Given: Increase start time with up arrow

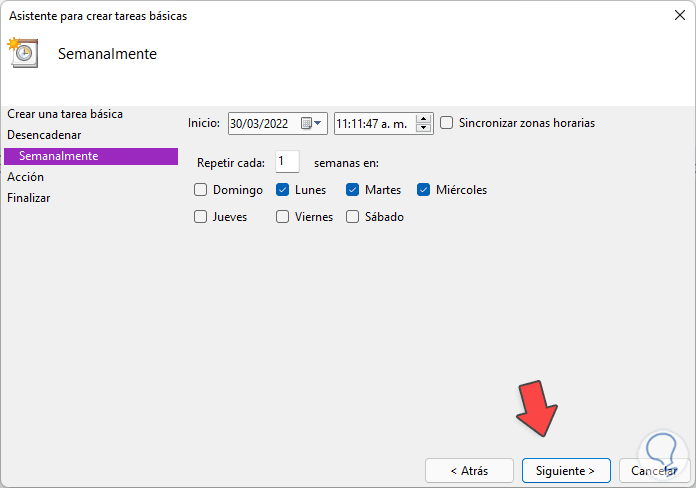Looking at the screenshot, I should pyautogui.click(x=423, y=118).
